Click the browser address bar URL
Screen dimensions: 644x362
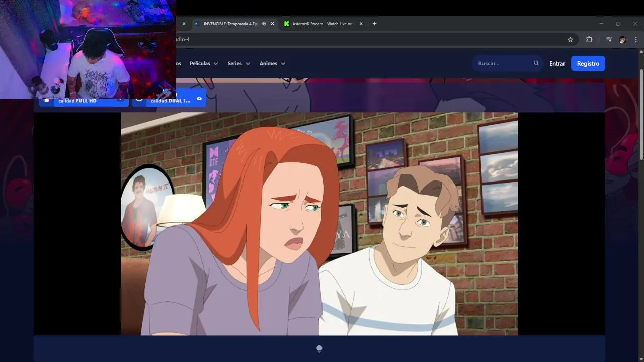coord(182,40)
